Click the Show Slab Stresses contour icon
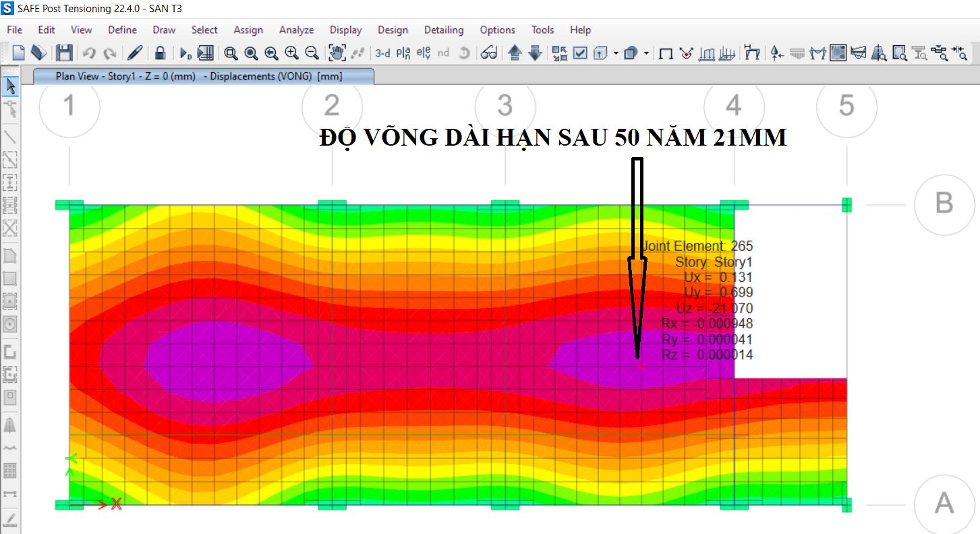This screenshot has height=534, width=980. (x=838, y=53)
